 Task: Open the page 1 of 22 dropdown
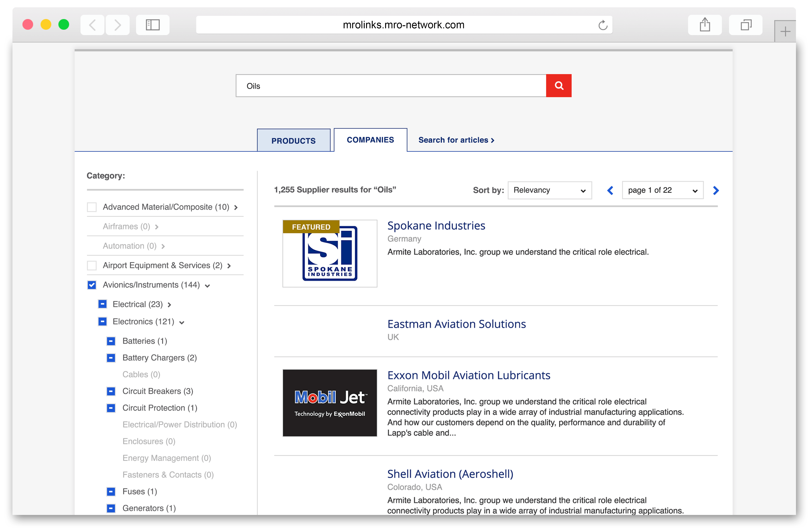663,190
